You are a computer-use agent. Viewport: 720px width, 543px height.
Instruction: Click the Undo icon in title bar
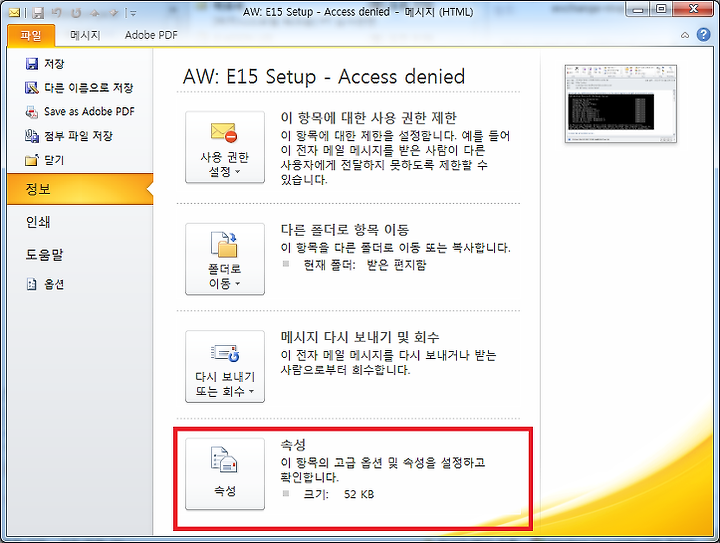click(57, 13)
